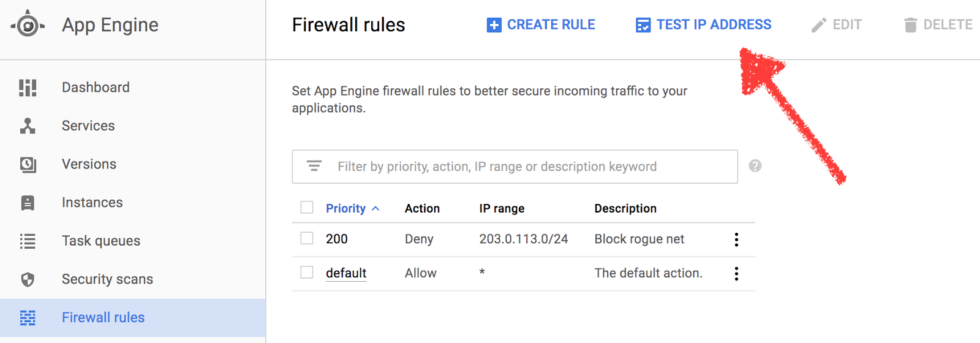Open more options for Block rogue net rule
The width and height of the screenshot is (980, 343).
pyautogui.click(x=736, y=239)
